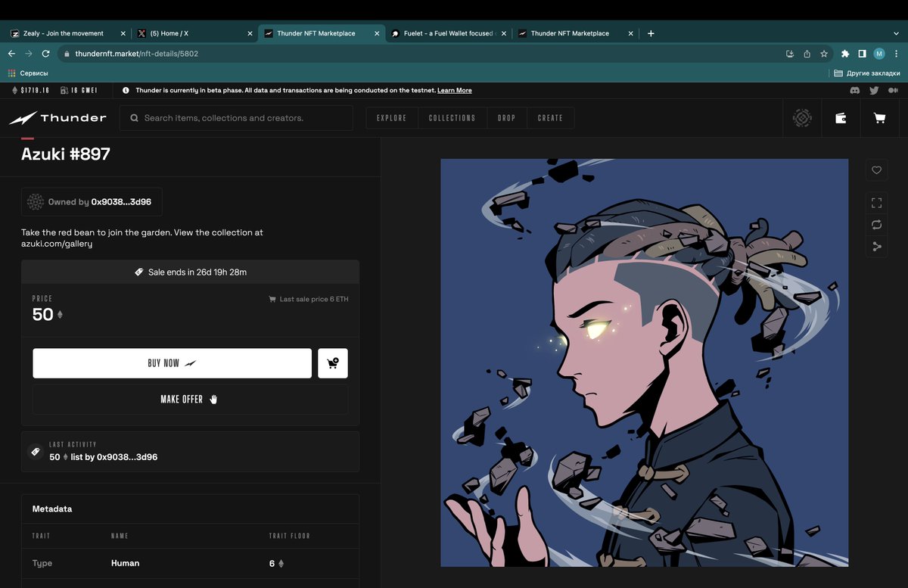Open the wallet icon in header

(x=841, y=118)
